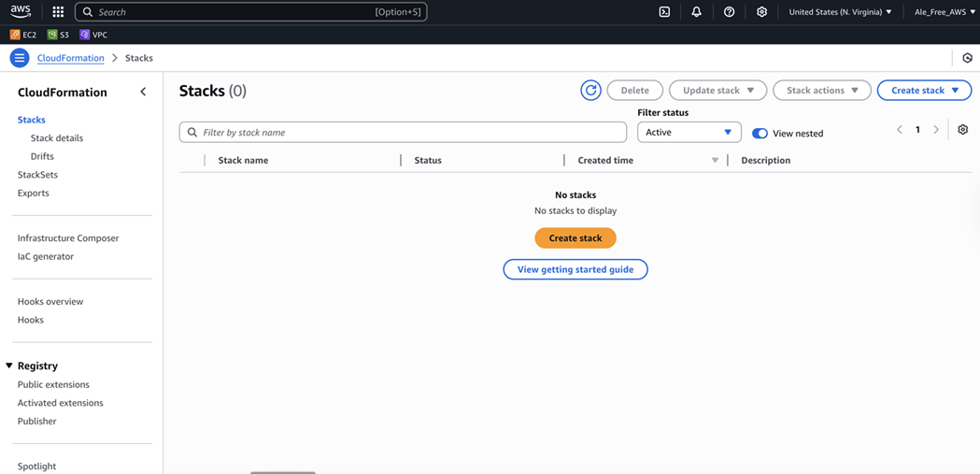Open the Ale_Free_AWS account menu

pos(944,12)
